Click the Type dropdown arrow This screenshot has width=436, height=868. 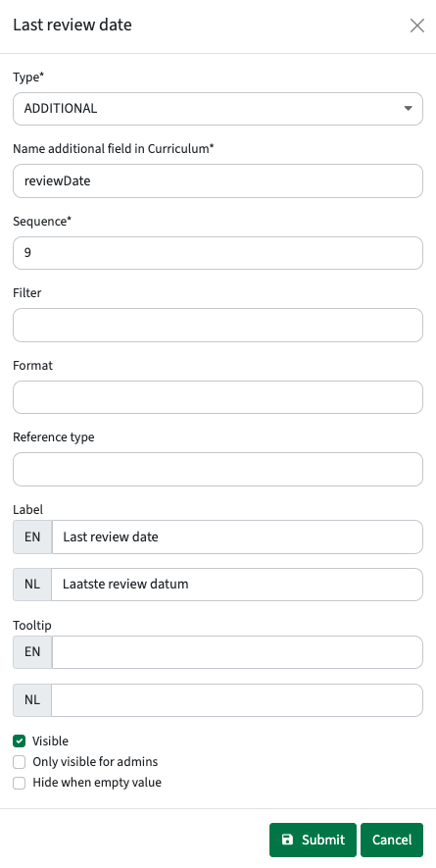(408, 109)
